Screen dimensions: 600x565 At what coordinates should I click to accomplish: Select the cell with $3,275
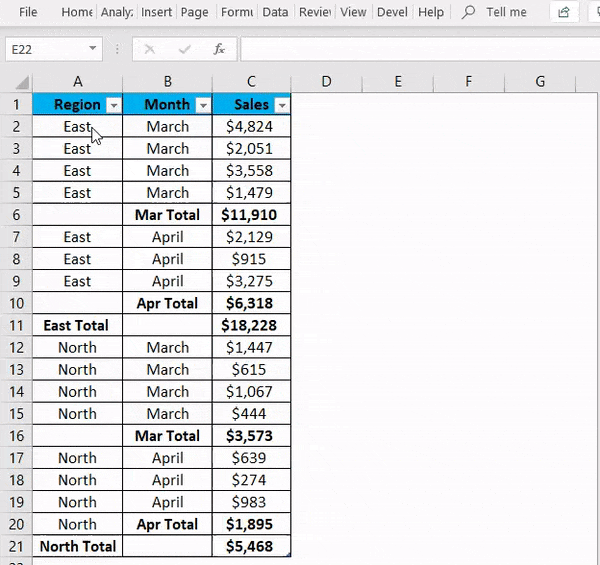pyautogui.click(x=251, y=281)
